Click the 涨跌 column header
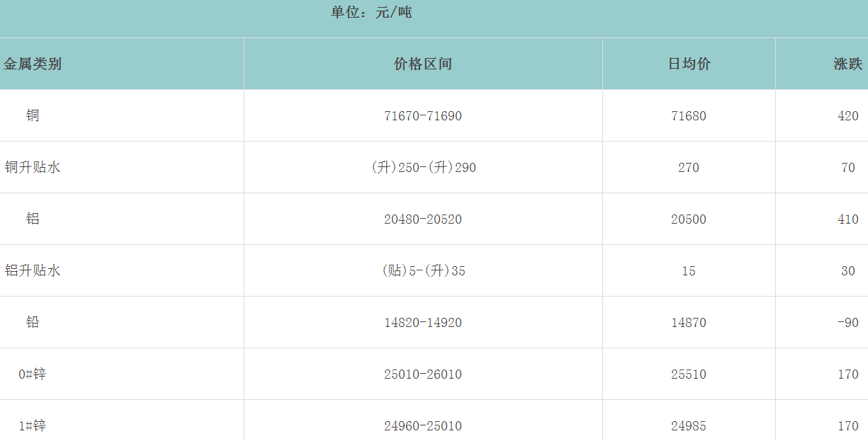Image resolution: width=868 pixels, height=441 pixels. pos(847,64)
